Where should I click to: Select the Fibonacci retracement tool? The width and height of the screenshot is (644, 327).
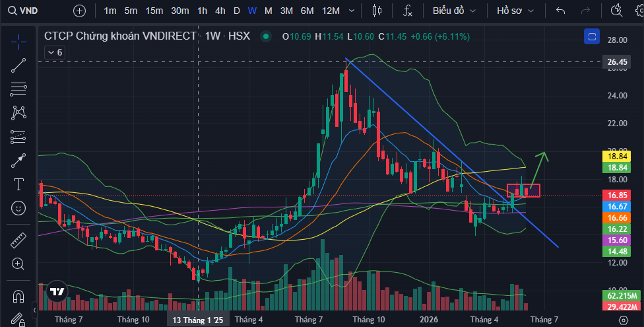[18, 89]
